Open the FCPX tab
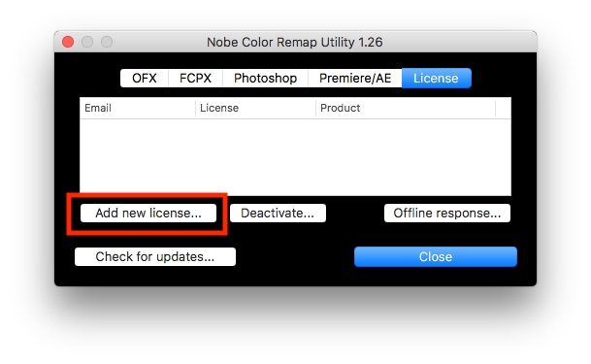The height and width of the screenshot is (364, 591). (x=195, y=78)
